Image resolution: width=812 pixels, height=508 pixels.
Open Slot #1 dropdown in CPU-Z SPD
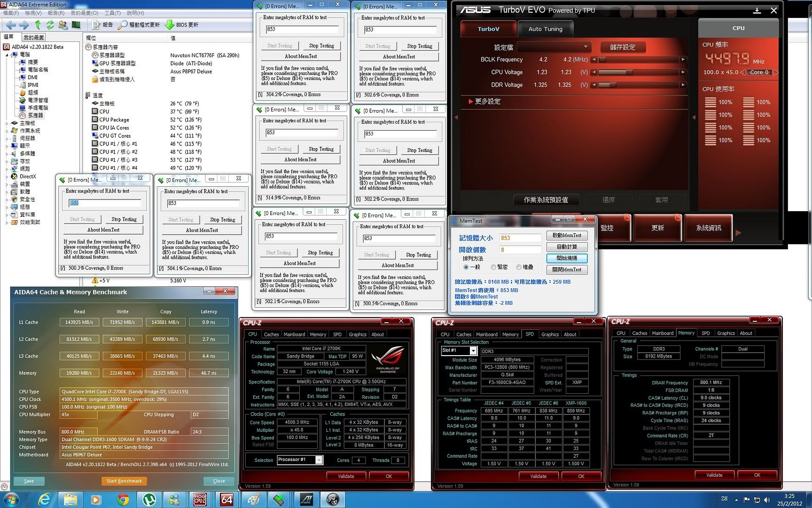473,351
